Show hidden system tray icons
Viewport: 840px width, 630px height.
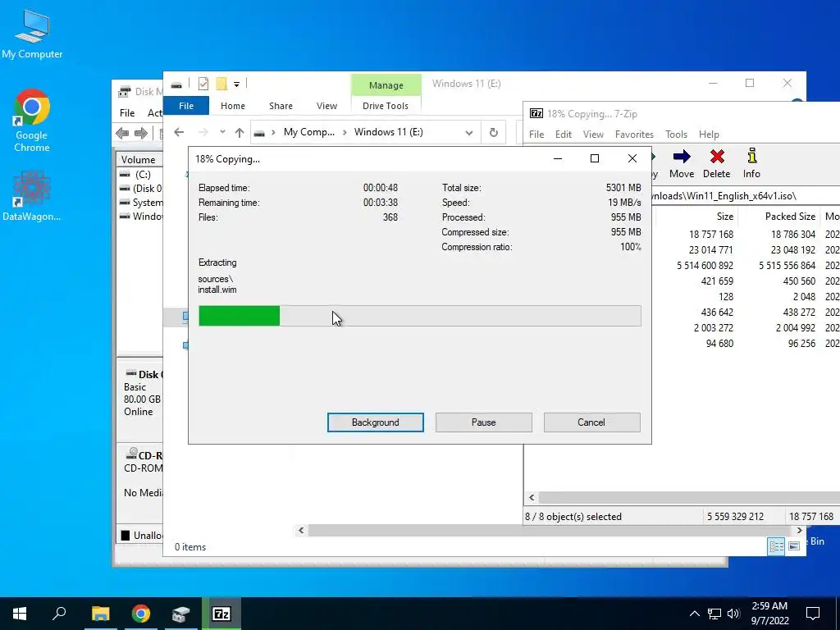pyautogui.click(x=694, y=614)
